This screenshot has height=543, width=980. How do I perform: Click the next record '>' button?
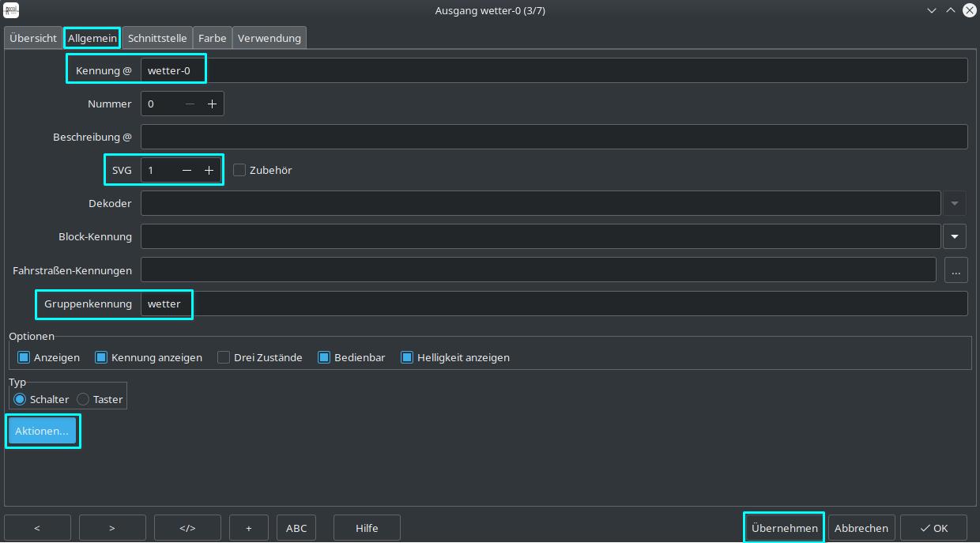[x=112, y=528]
